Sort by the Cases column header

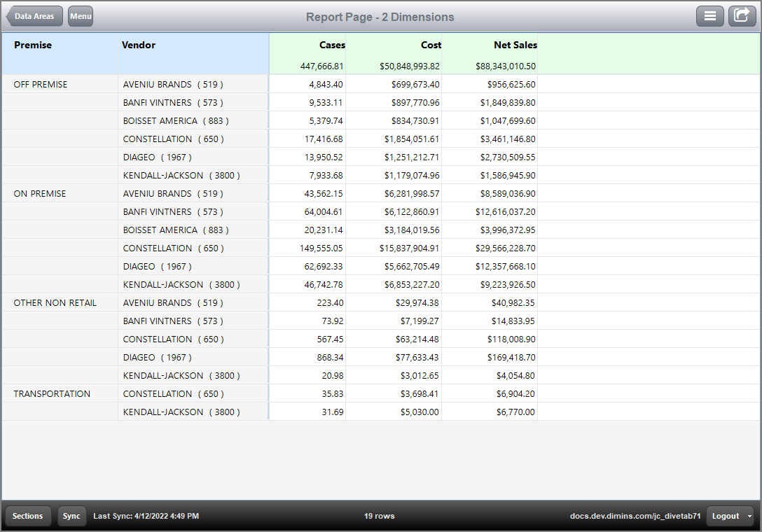coord(332,45)
